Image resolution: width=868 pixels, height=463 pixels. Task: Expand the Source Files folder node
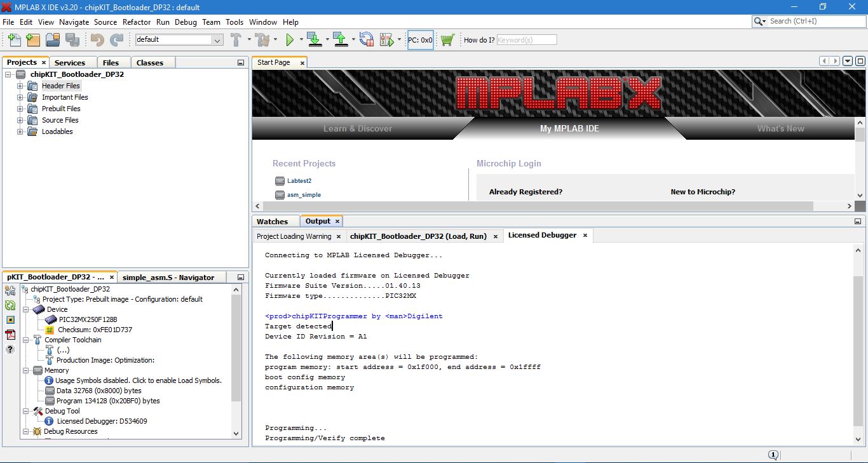[x=20, y=120]
